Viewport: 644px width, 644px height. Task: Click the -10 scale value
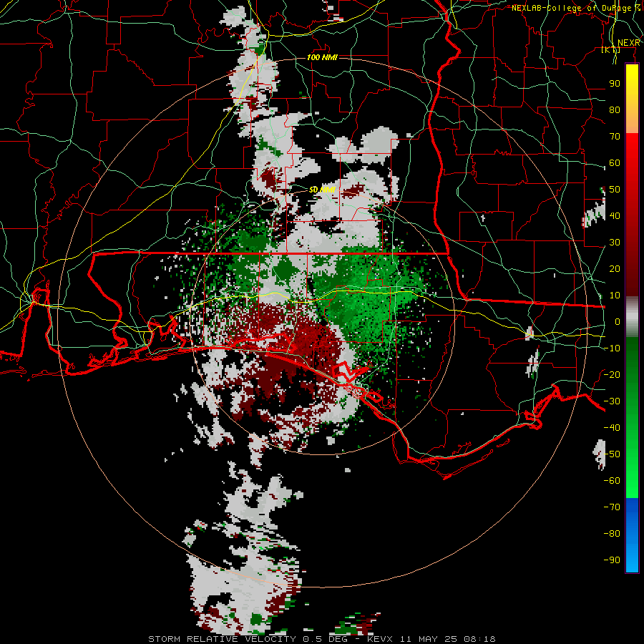coord(612,348)
